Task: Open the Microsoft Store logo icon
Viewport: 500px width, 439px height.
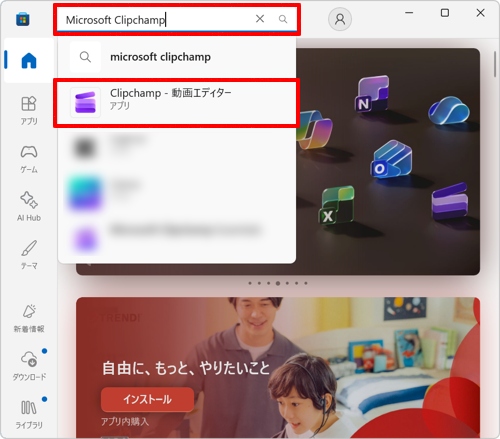Action: 23,19
